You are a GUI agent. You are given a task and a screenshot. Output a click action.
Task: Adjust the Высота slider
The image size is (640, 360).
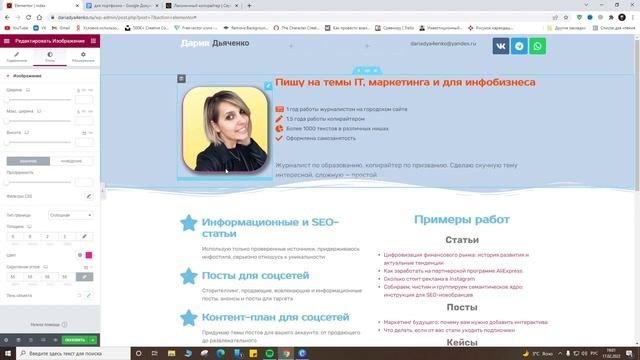(x=39, y=142)
